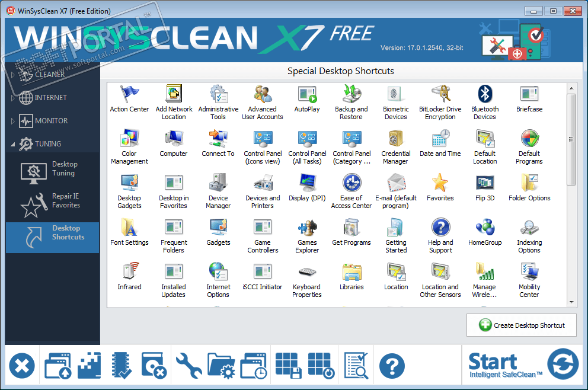
Task: Choose the Default Programs shortcut
Action: click(529, 146)
